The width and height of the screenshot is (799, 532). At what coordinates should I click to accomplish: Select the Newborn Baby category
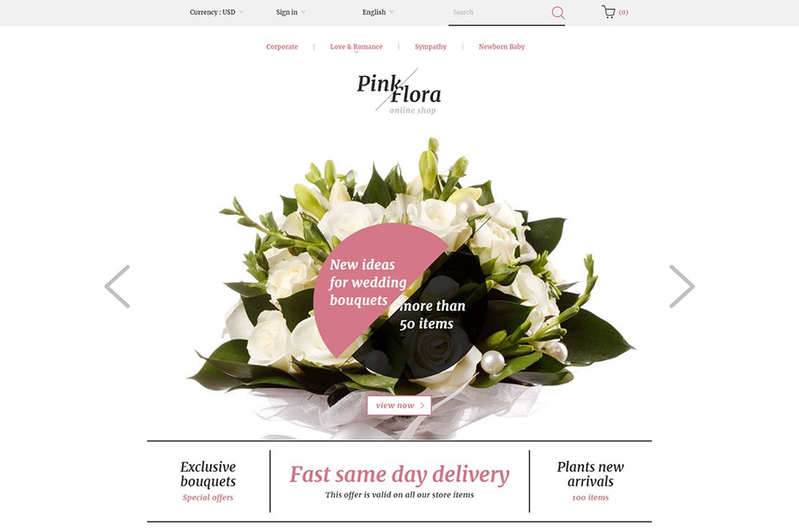coord(502,46)
